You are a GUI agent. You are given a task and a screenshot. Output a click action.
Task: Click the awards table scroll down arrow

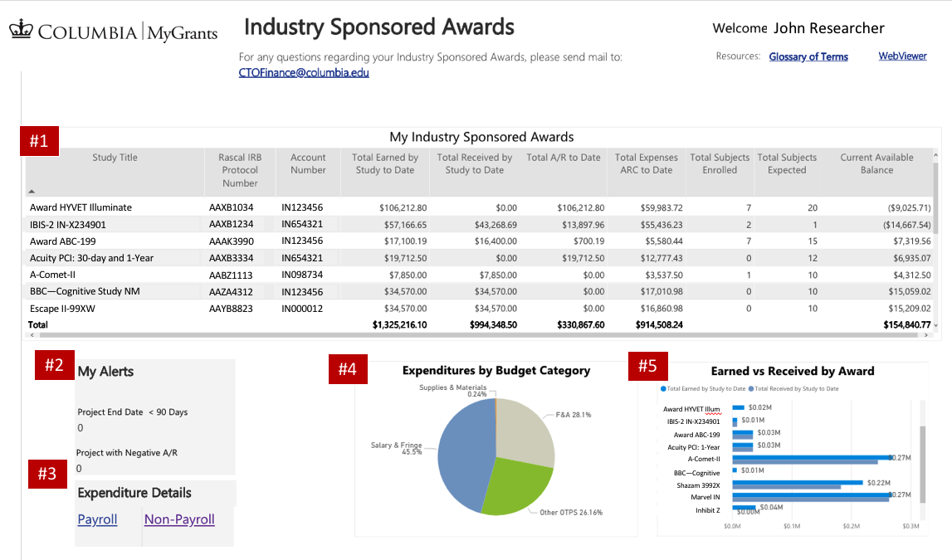pyautogui.click(x=935, y=325)
